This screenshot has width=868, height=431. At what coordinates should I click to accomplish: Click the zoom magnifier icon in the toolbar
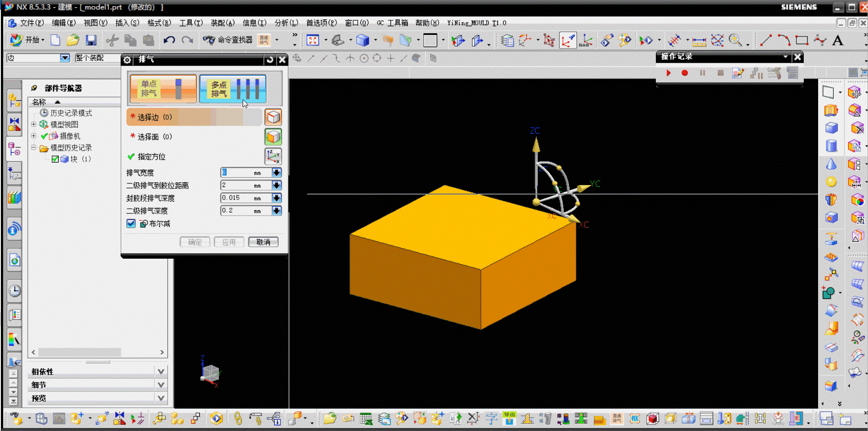735,40
